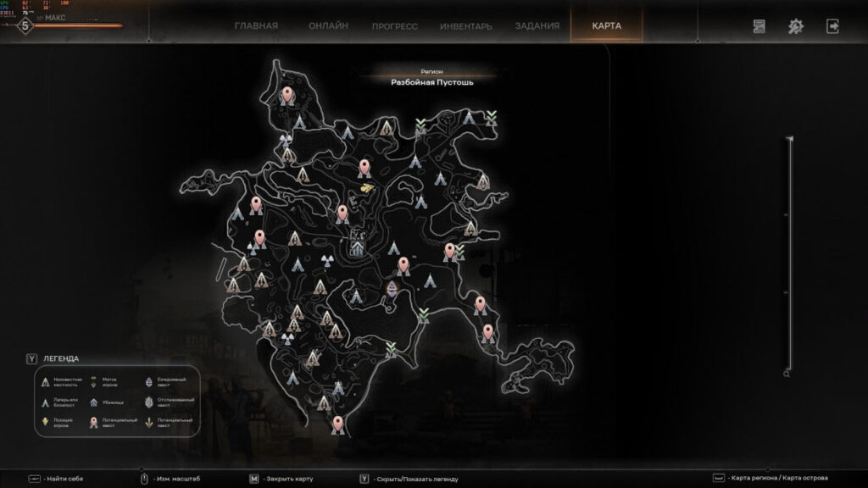This screenshot has height=488, width=868.
Task: Click the unknown location icon in the legend
Action: (x=46, y=382)
